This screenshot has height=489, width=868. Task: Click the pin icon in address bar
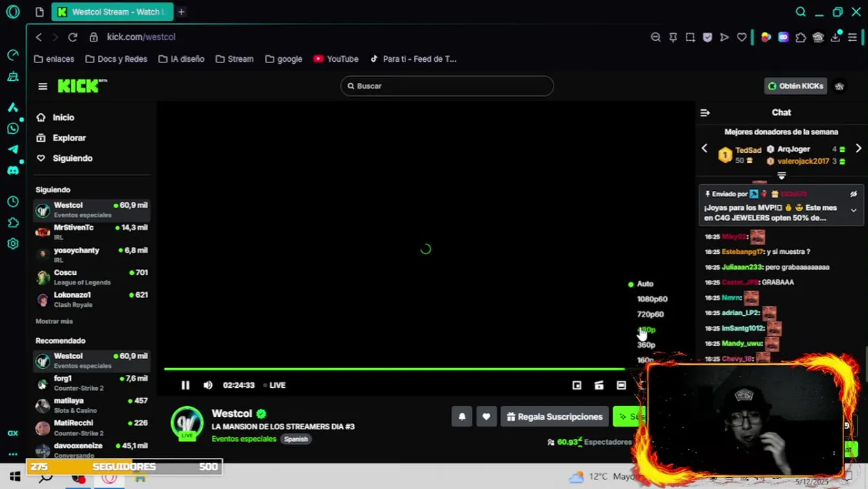coord(673,37)
